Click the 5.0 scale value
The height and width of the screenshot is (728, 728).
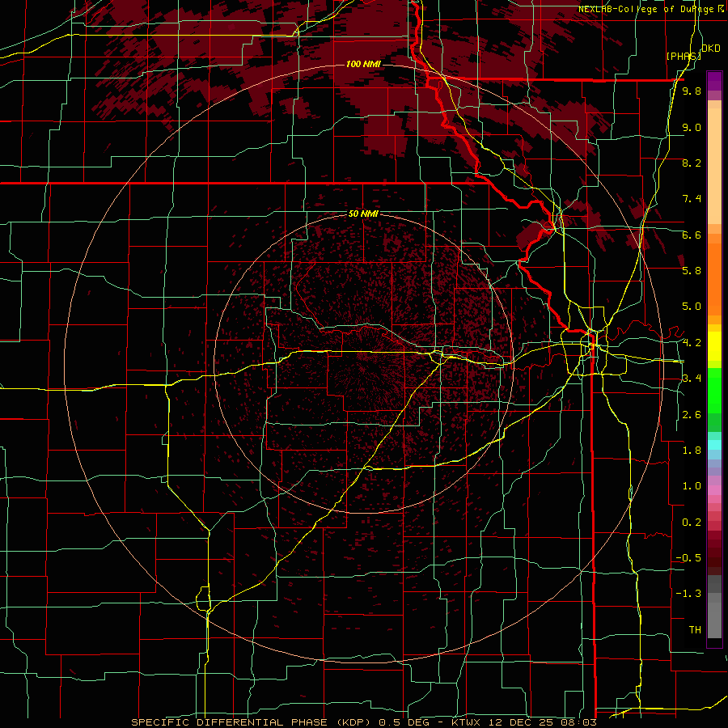pyautogui.click(x=692, y=307)
